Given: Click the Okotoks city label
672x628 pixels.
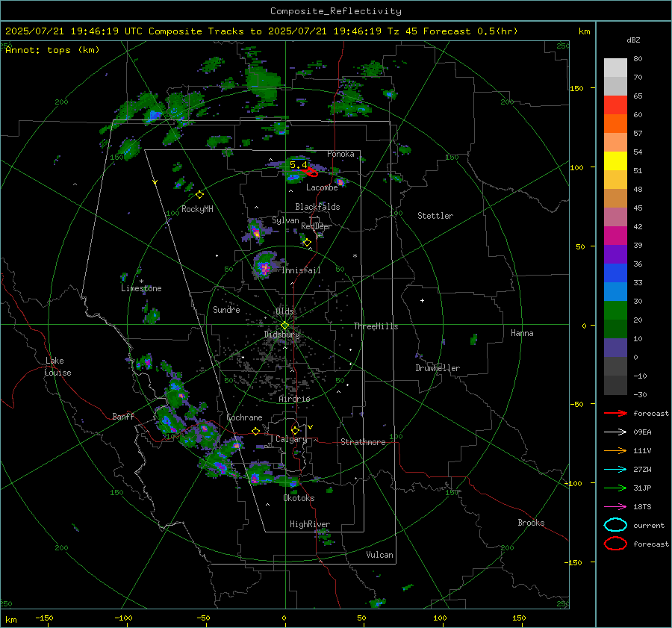Looking at the screenshot, I should point(299,498).
